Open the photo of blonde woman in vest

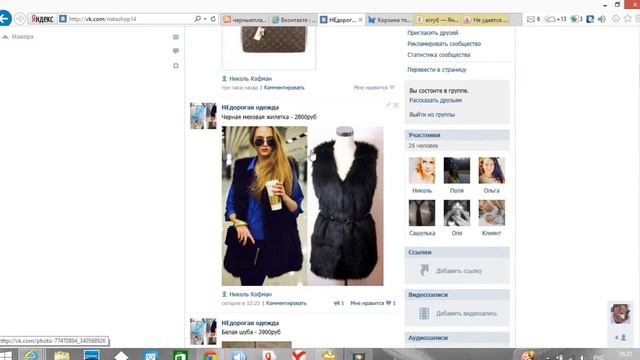coord(264,206)
